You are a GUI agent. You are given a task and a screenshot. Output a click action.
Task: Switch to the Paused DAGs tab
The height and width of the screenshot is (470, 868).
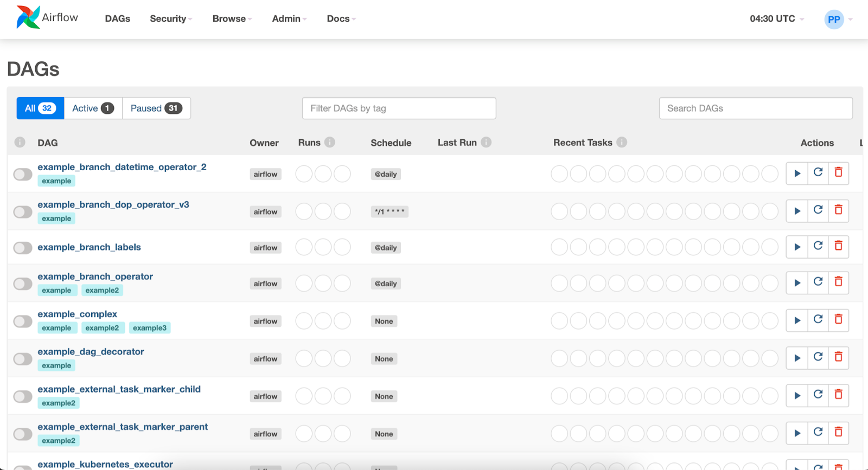[x=156, y=108]
